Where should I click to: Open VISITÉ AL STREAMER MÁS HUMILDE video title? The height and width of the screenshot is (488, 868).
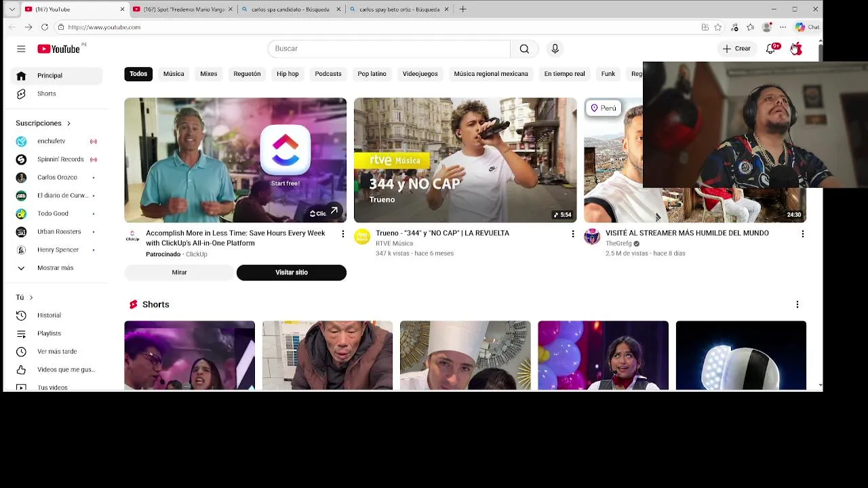tap(687, 233)
